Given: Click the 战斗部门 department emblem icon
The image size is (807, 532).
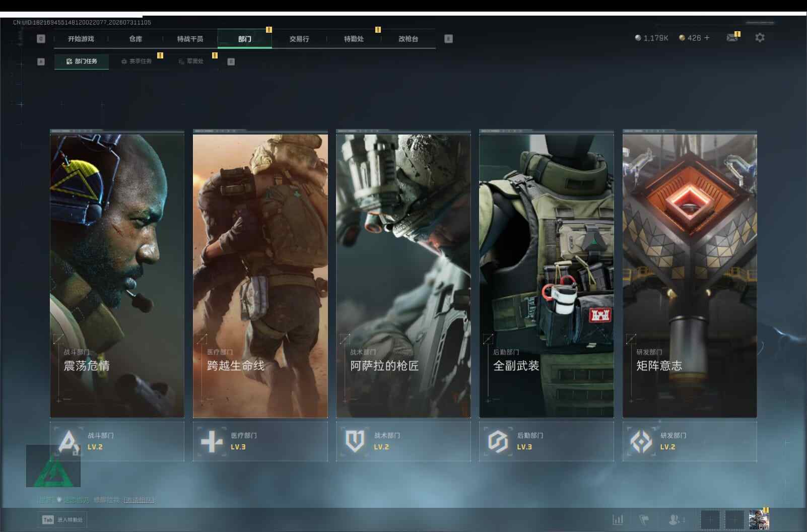Looking at the screenshot, I should (69, 441).
